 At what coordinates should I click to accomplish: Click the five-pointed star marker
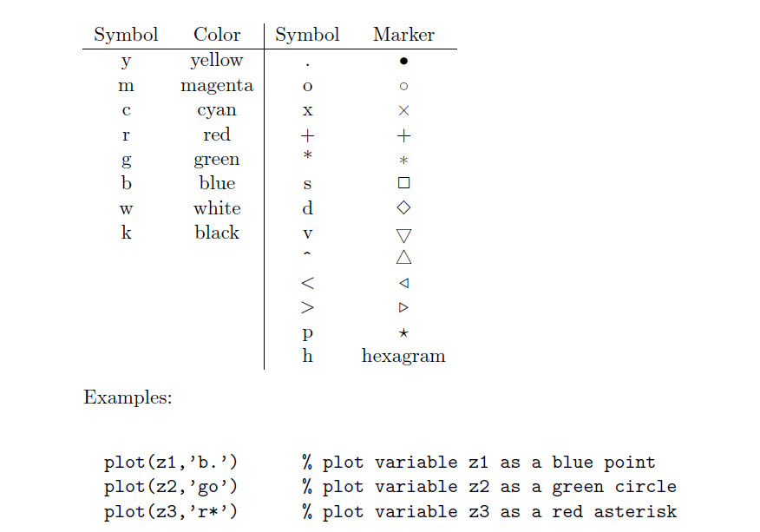pos(403,332)
